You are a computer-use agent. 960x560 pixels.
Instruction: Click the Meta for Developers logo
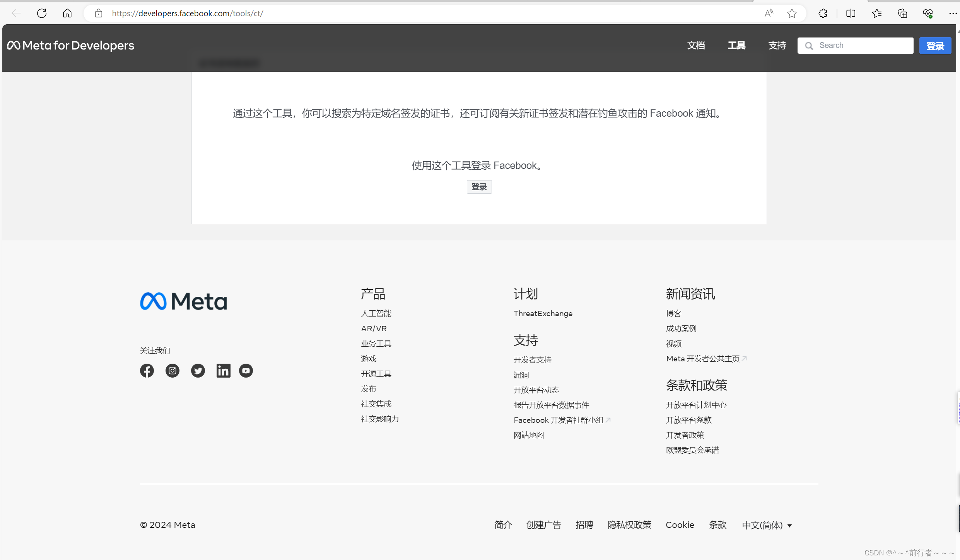[x=70, y=46]
